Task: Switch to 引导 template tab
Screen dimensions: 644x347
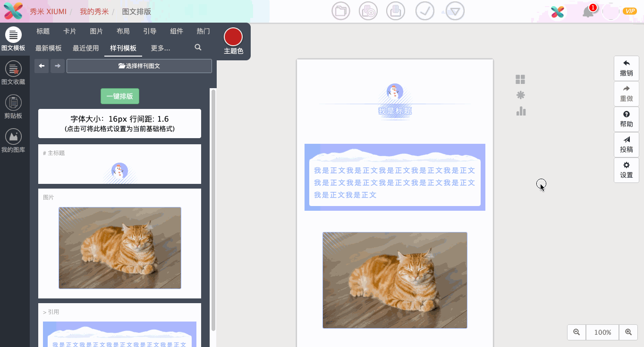Action: tap(150, 31)
